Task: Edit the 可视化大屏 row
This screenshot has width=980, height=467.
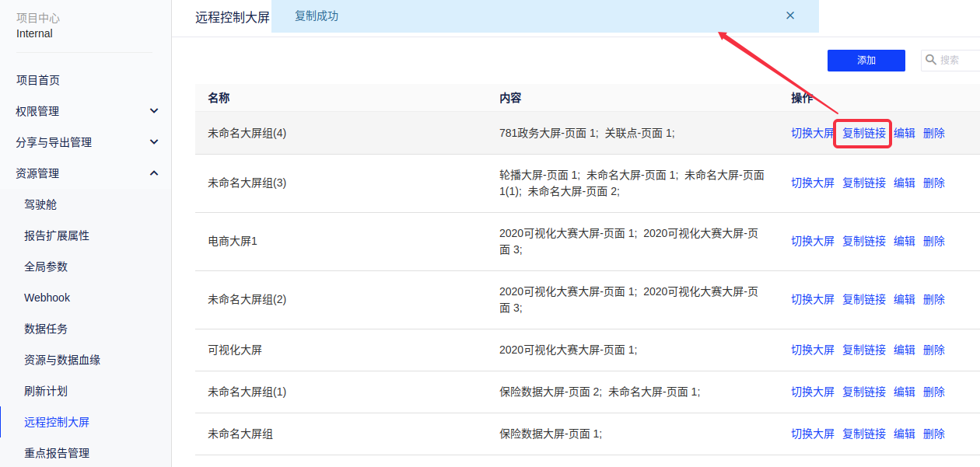Action: click(904, 350)
